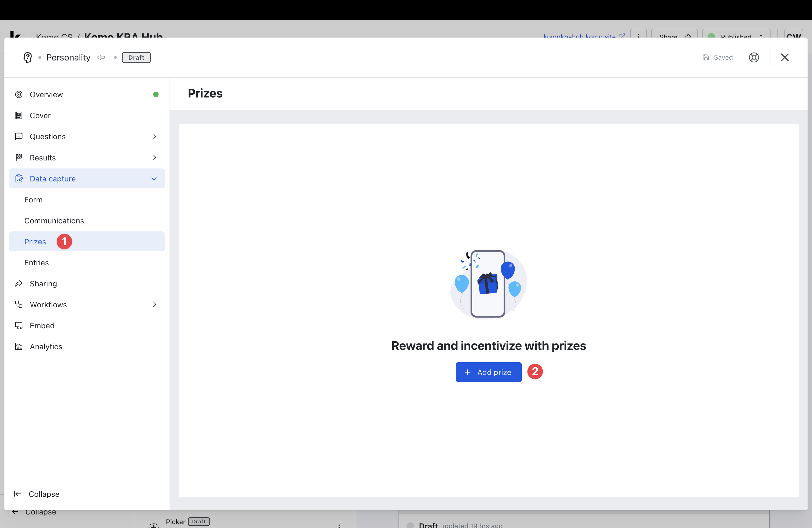812x528 pixels.
Task: Click the Add prize button
Action: pos(488,372)
